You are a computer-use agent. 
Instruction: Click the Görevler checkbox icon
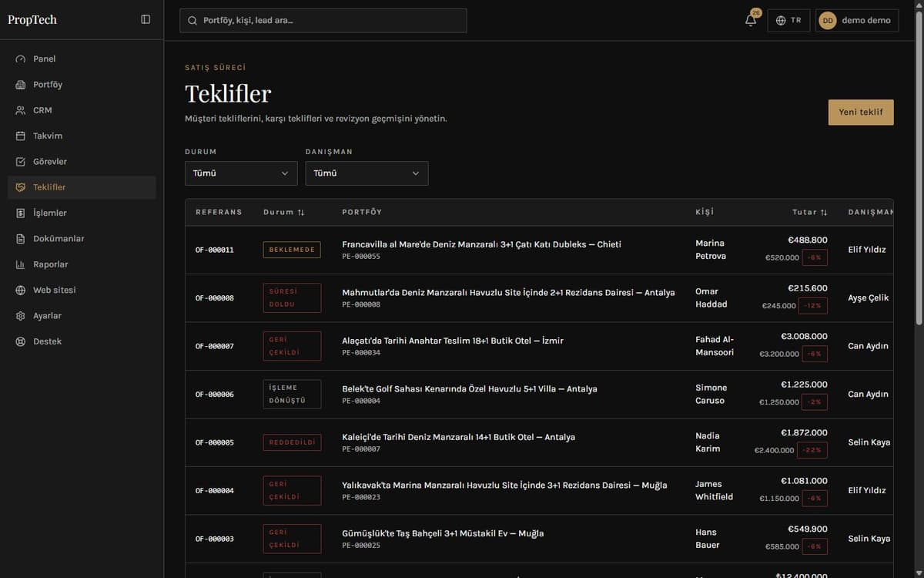coord(21,162)
